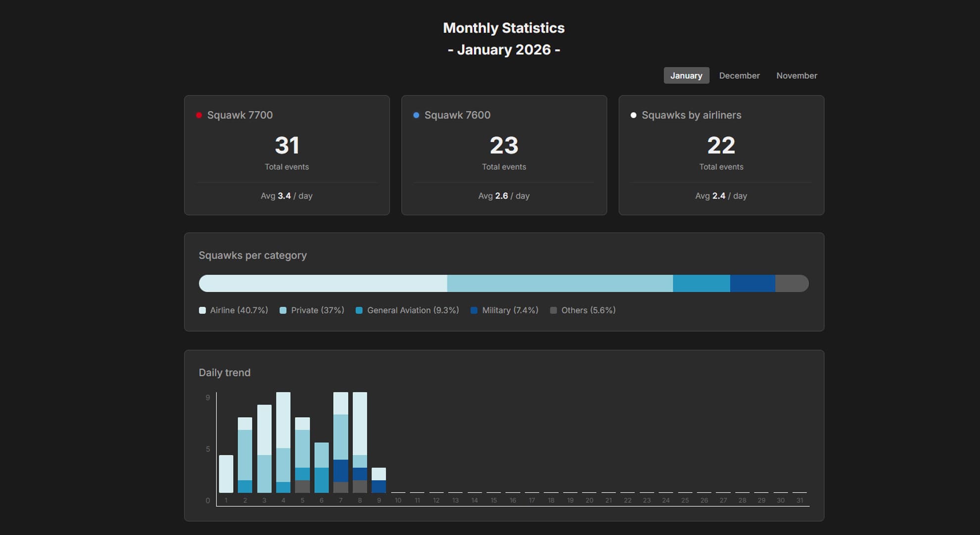Click the Military legend swatch
Viewport: 980px width, 535px height.
474,311
